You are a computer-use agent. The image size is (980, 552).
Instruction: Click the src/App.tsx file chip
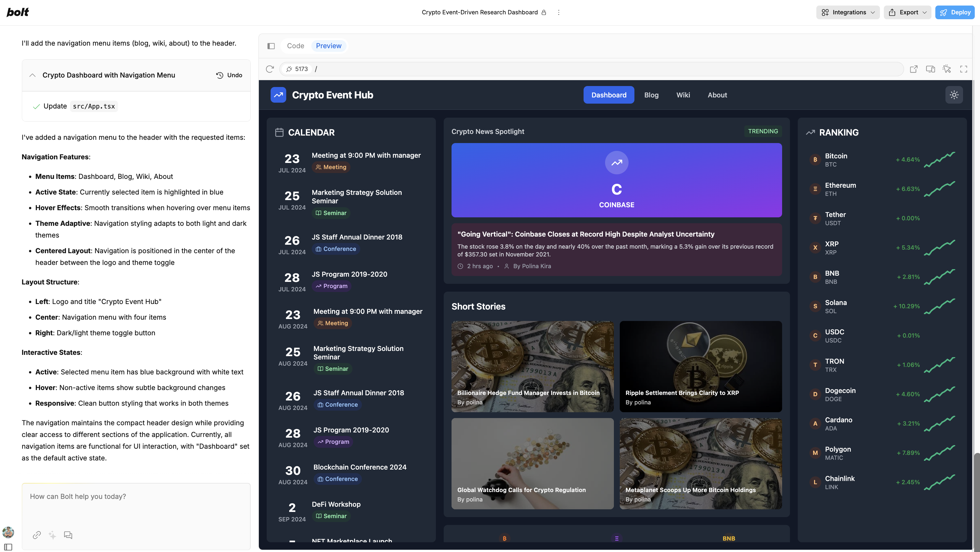click(94, 107)
